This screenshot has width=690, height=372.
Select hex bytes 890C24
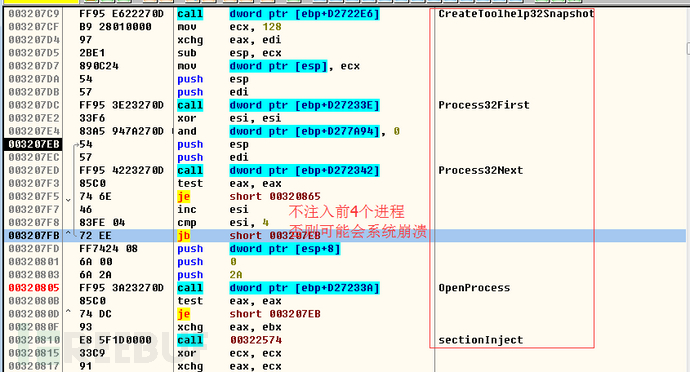pos(99,66)
